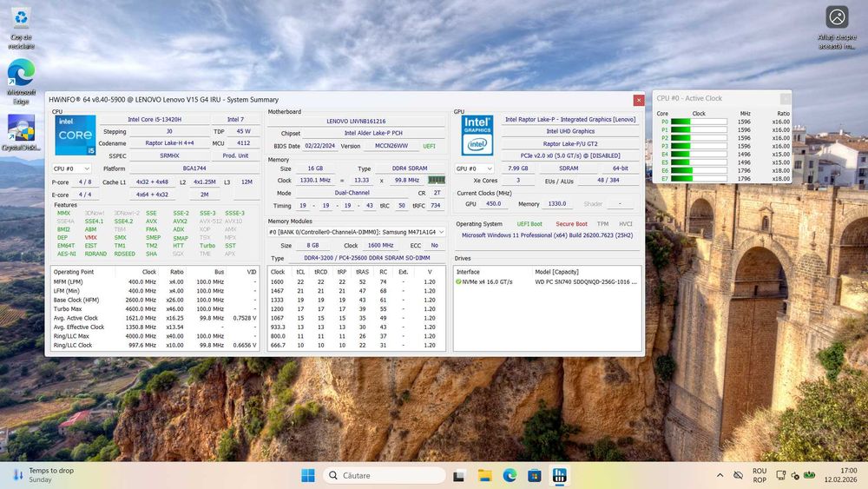The height and width of the screenshot is (489, 868).
Task: Click the Turbo Max operating point row
Action: point(155,309)
